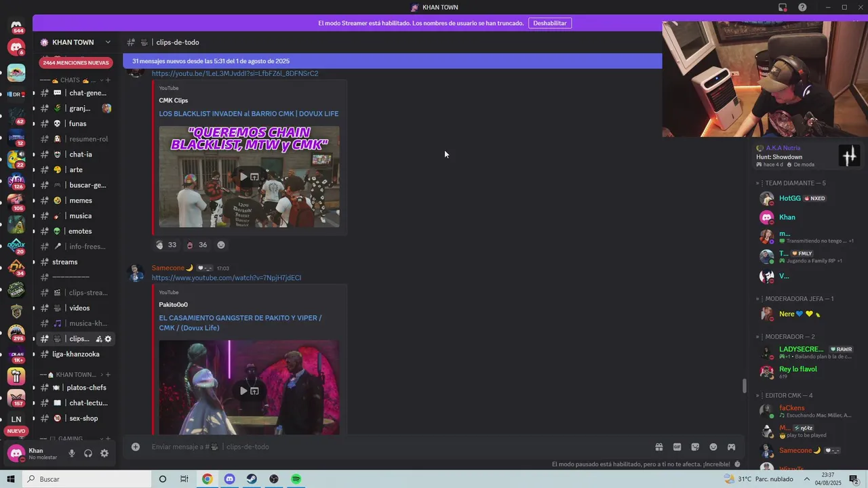Screen dimensions: 868x488
Task: Open Discord help question mark icon
Action: coord(802,7)
